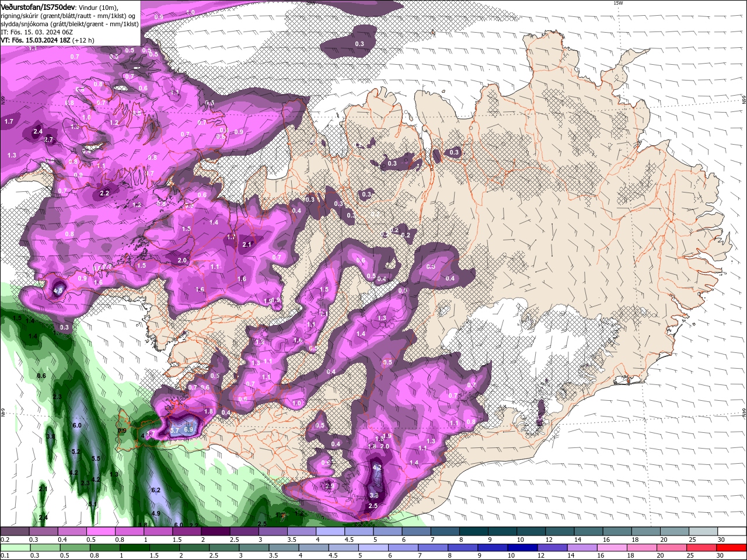Select the grey-purple 0.2 snow legend swatch
Viewport: 747px width, 560px height.
tap(15, 531)
